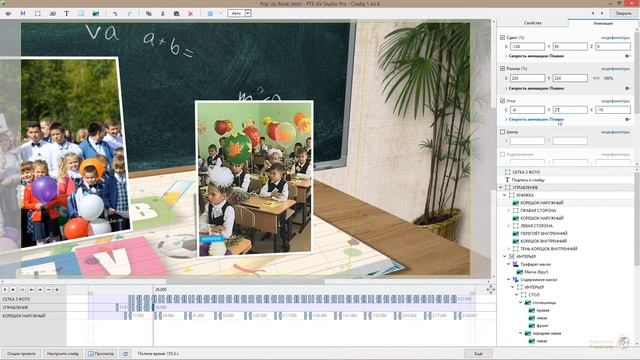Expand the ЛЕВАЯ СТОРОНА tree node
Image resolution: width=640 pixels, height=360 pixels.
point(509,226)
